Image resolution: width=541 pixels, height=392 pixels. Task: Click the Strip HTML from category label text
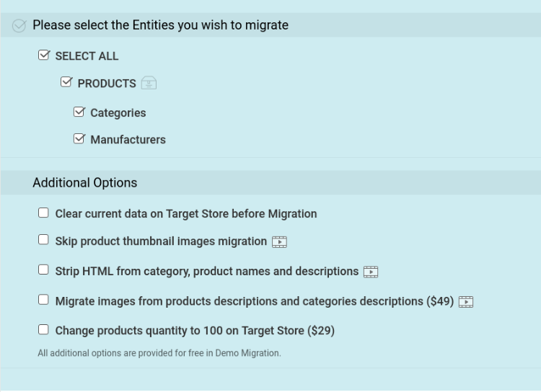[x=207, y=272]
